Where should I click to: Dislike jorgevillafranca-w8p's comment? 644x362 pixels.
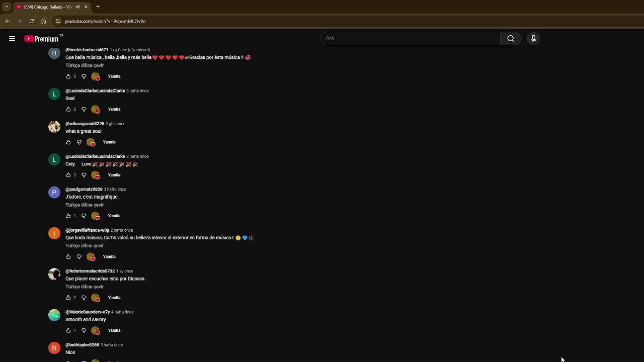coord(79,257)
